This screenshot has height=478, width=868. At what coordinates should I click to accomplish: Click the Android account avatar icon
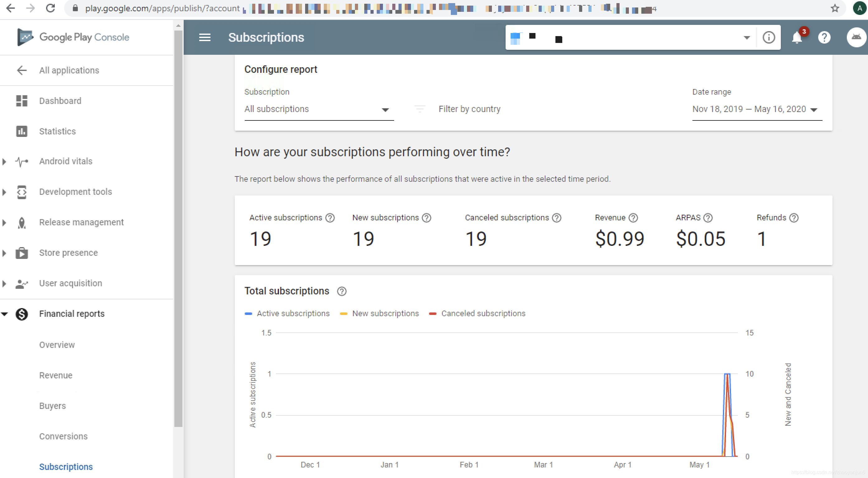click(x=856, y=37)
